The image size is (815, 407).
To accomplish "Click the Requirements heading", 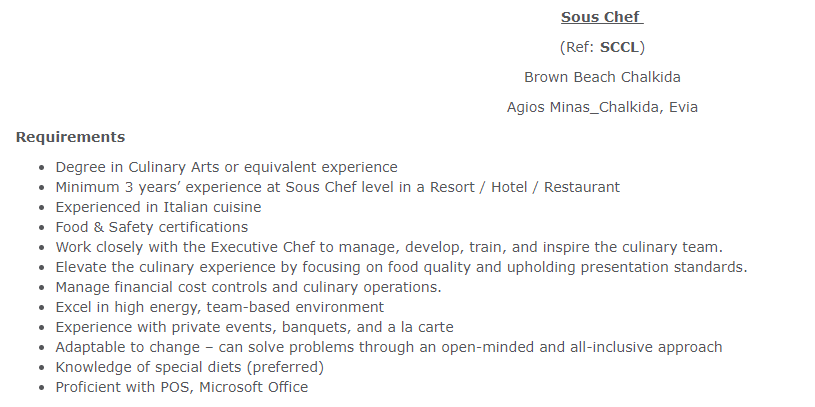I will pos(70,137).
